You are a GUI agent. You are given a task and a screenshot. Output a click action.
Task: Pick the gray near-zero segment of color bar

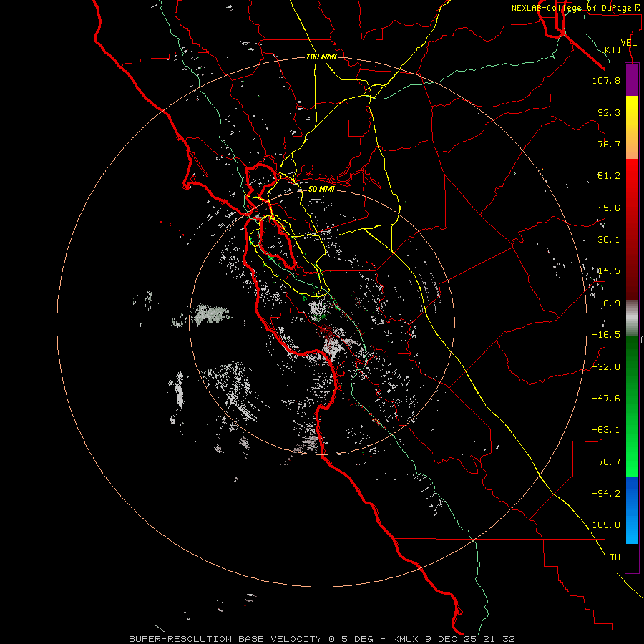point(632,317)
